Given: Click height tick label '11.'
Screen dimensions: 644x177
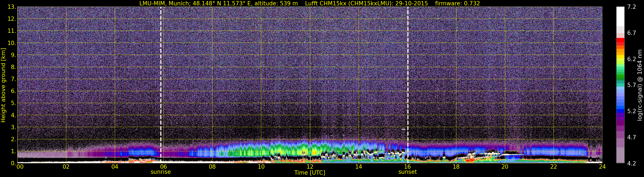Looking at the screenshot, I should click(x=12, y=31).
